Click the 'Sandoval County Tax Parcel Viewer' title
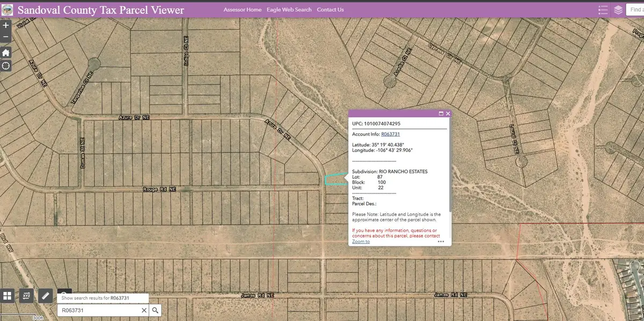This screenshot has height=321, width=644. pos(101,10)
